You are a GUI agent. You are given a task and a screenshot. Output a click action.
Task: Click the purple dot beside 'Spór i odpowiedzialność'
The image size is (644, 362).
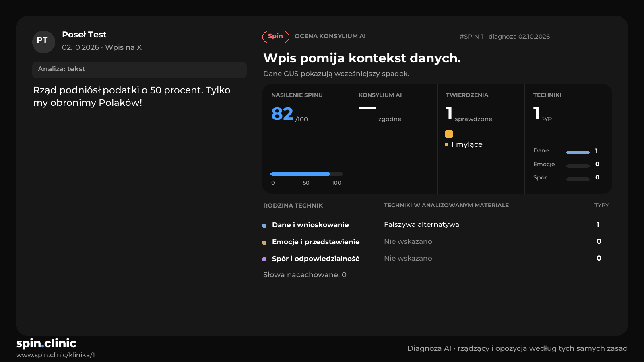pyautogui.click(x=264, y=259)
